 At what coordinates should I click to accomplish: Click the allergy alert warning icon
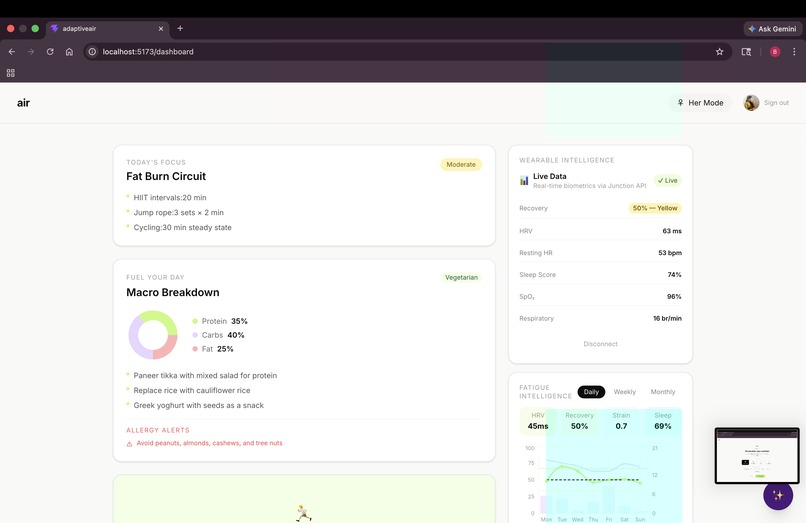click(130, 444)
